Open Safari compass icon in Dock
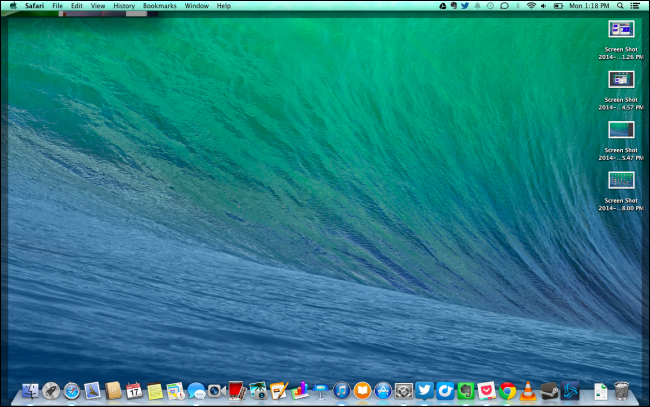The image size is (650, 407). click(72, 391)
